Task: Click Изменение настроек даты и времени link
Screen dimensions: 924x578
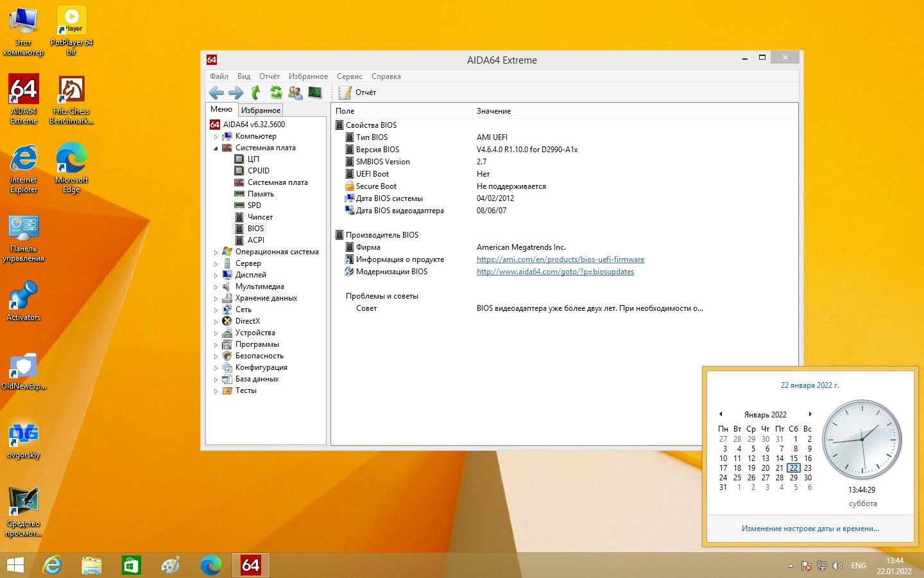Action: [810, 529]
